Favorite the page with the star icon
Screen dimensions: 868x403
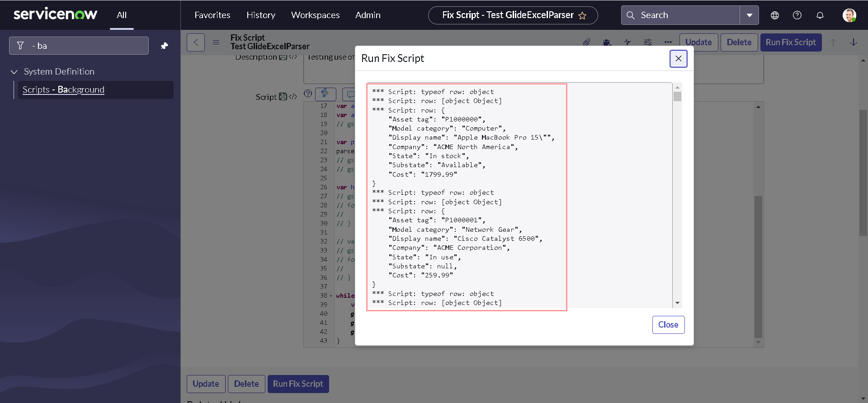582,16
